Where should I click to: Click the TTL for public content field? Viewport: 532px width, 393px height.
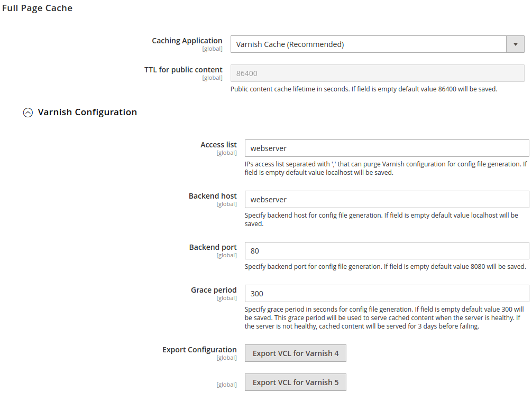[x=377, y=73]
